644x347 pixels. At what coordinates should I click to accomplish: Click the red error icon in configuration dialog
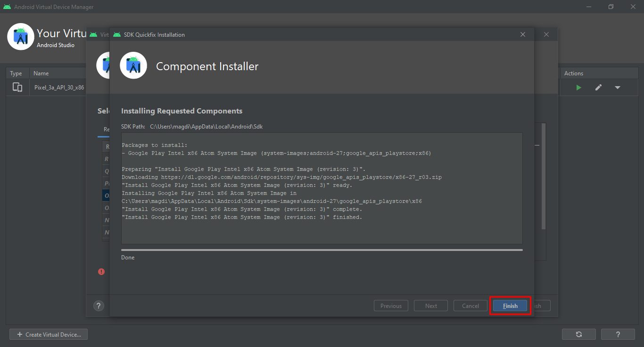pos(101,272)
